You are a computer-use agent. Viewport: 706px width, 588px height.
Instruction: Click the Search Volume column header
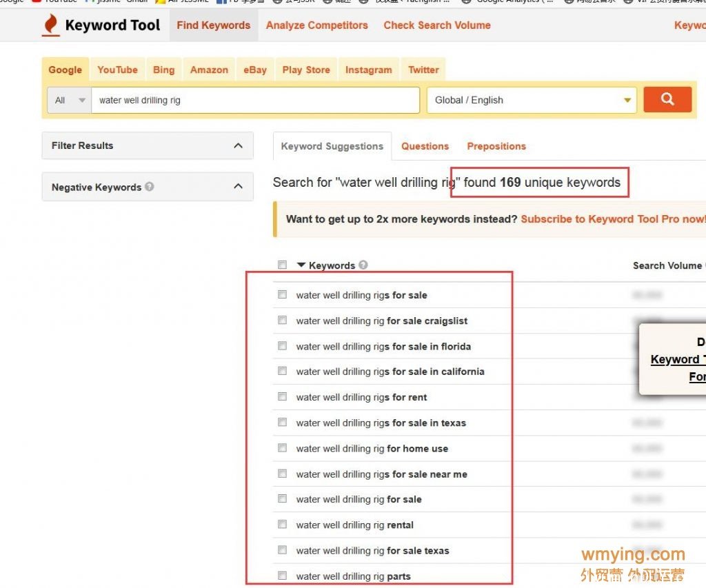point(667,265)
